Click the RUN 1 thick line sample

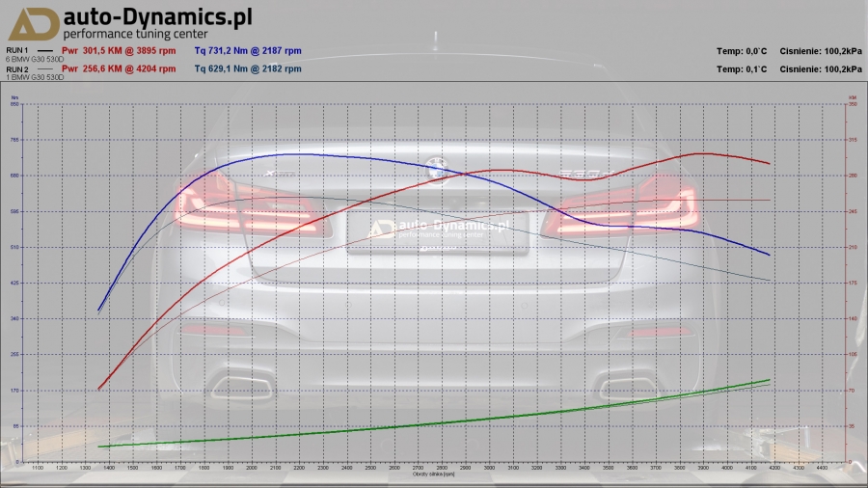(44, 50)
